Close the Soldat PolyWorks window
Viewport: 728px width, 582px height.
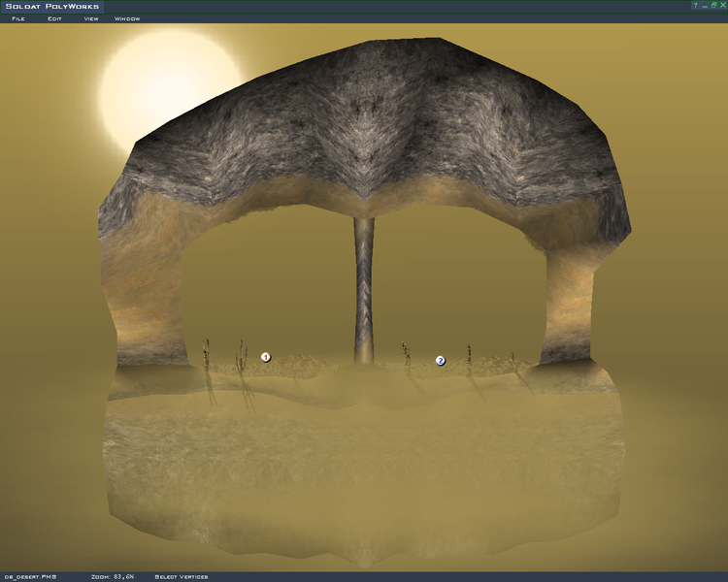pyautogui.click(x=721, y=6)
